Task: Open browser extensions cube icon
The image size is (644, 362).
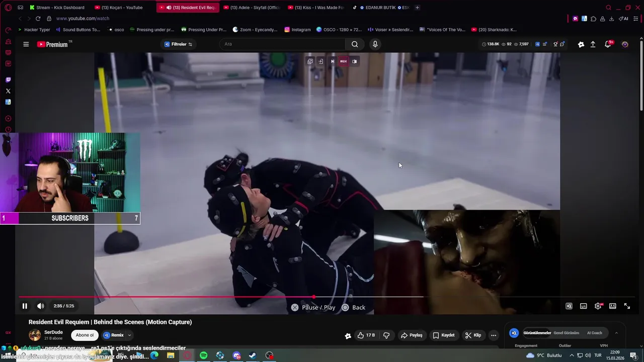Action: point(593,19)
